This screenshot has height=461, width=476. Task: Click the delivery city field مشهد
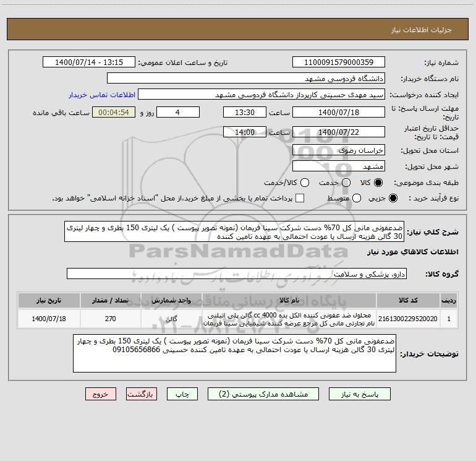tap(339, 166)
